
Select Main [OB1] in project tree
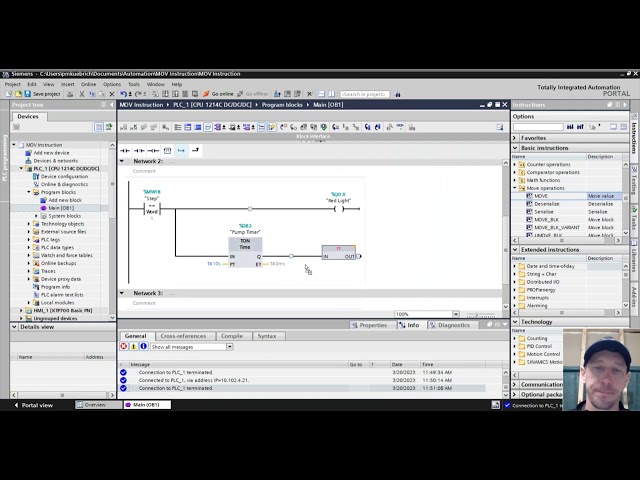pos(61,208)
